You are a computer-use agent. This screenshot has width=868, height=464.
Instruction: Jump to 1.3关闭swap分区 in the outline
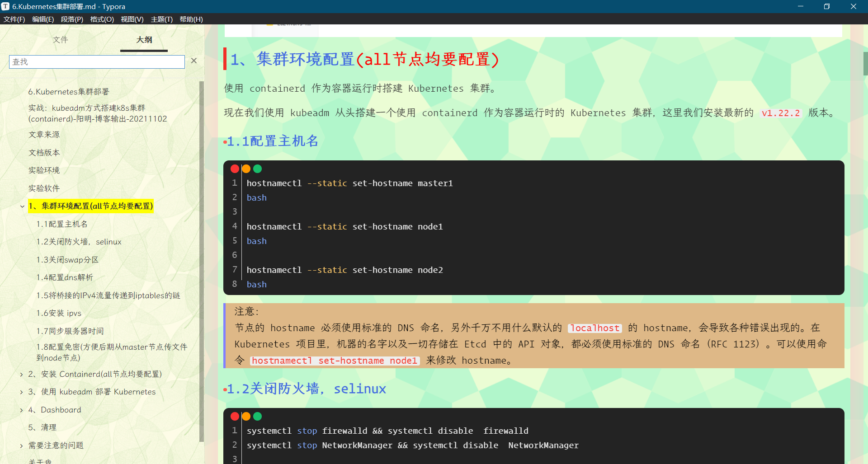pyautogui.click(x=67, y=260)
